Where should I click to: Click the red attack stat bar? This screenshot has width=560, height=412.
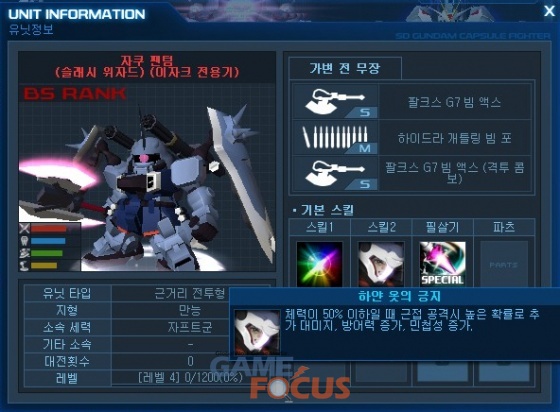(49, 228)
